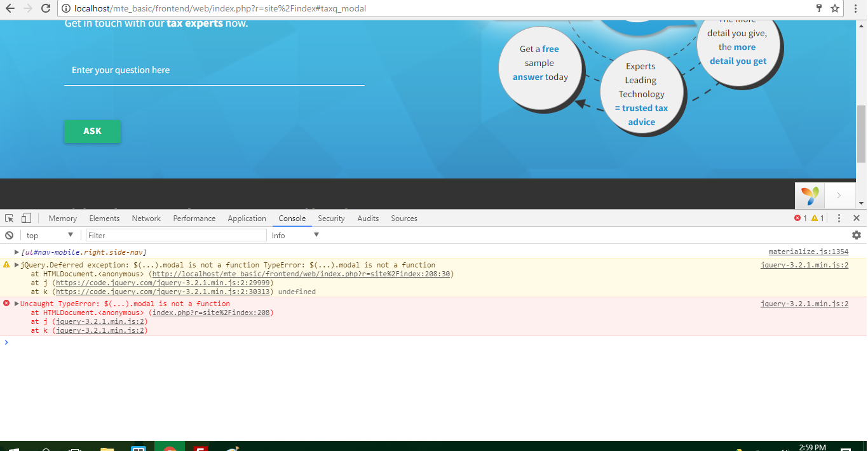Toggle the errors filter counter
Viewport: 868px width, 451px height.
pyautogui.click(x=802, y=218)
